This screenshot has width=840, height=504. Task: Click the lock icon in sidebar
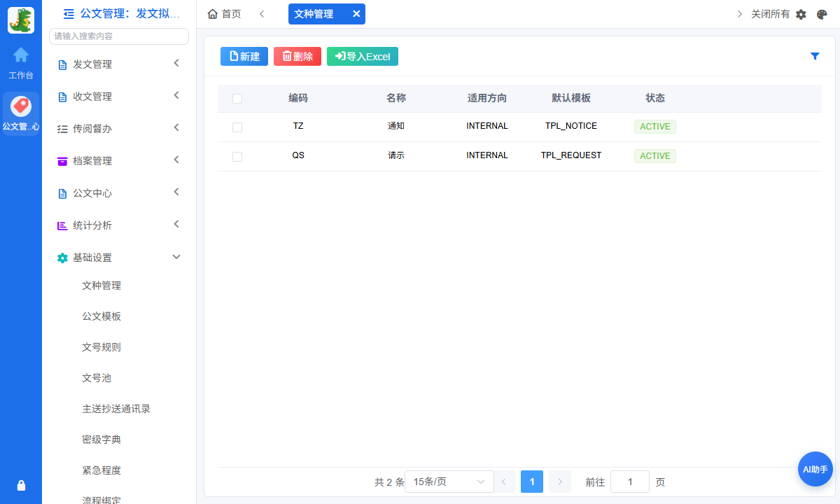(x=21, y=485)
